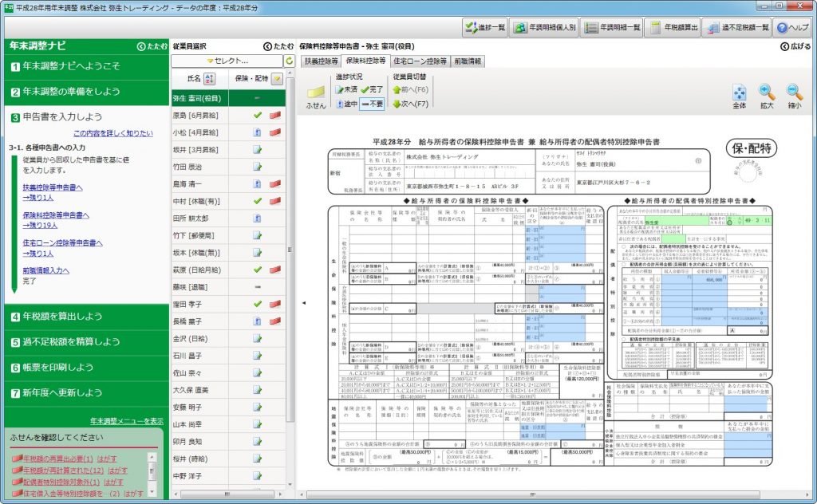Open the 前職情報入力へ link

(x=45, y=270)
